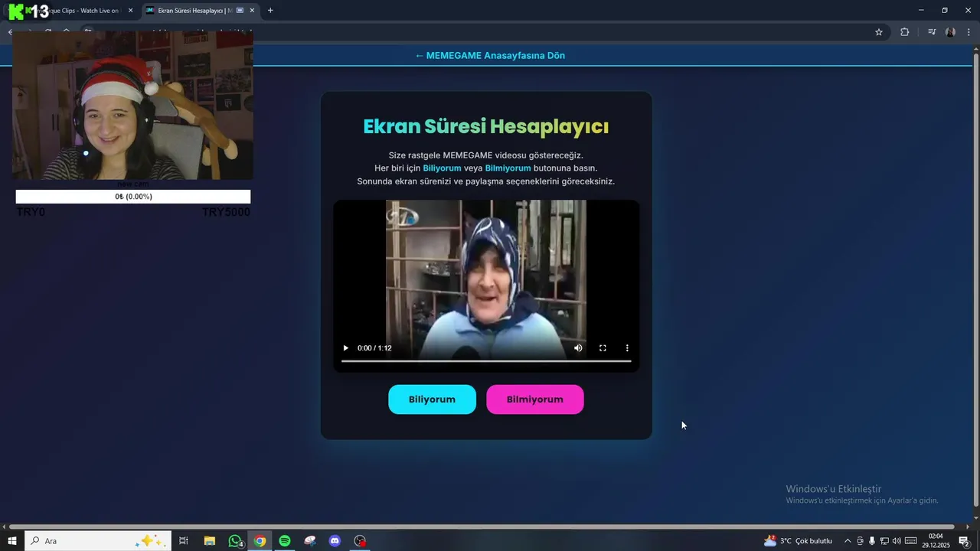
Task: Bookmark this page with the star icon
Action: [x=879, y=32]
